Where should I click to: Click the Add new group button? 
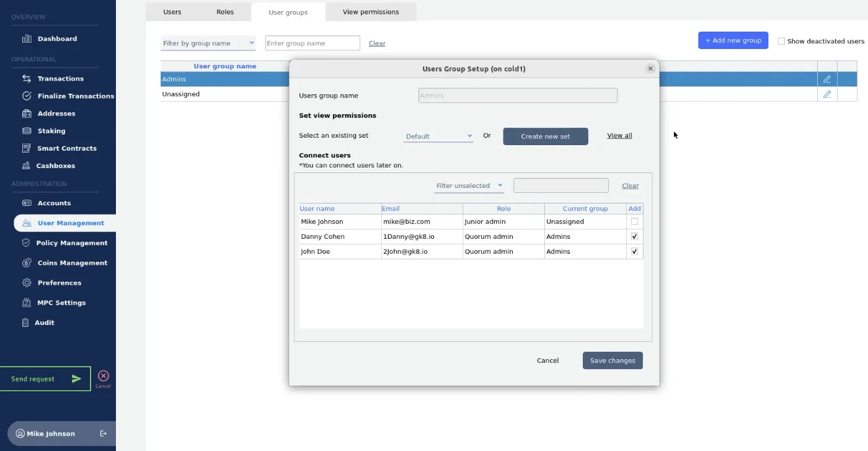(x=733, y=40)
